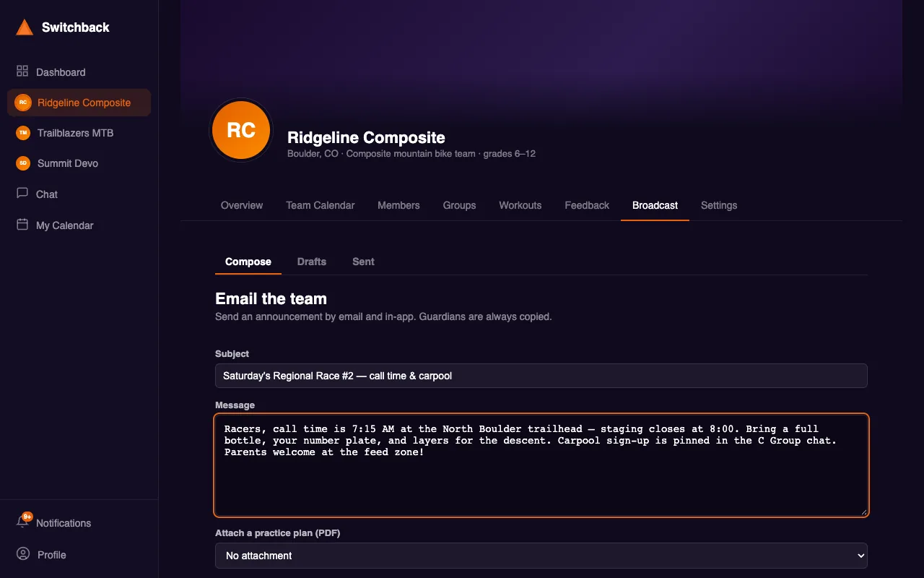The width and height of the screenshot is (924, 578).
Task: Open the Members tab
Action: click(398, 205)
